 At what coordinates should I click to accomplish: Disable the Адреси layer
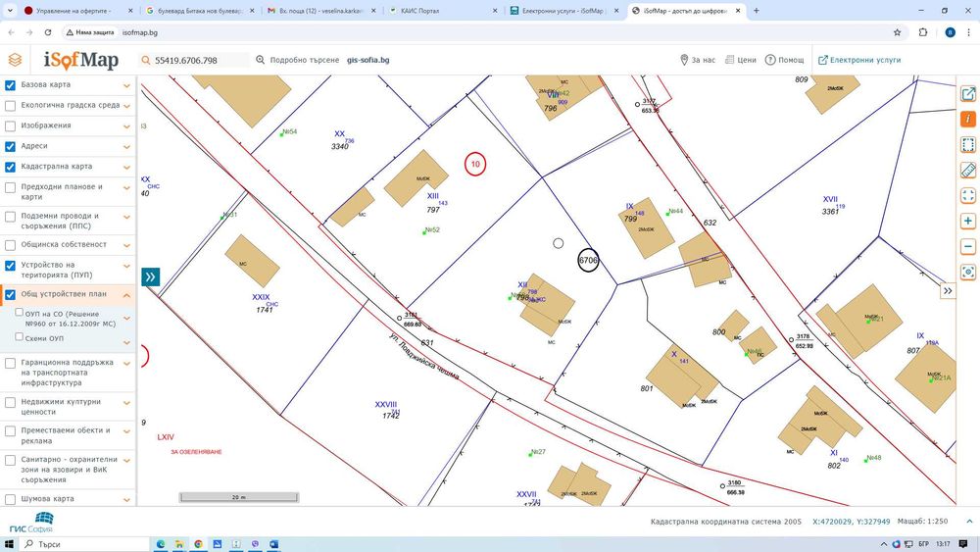click(x=10, y=146)
